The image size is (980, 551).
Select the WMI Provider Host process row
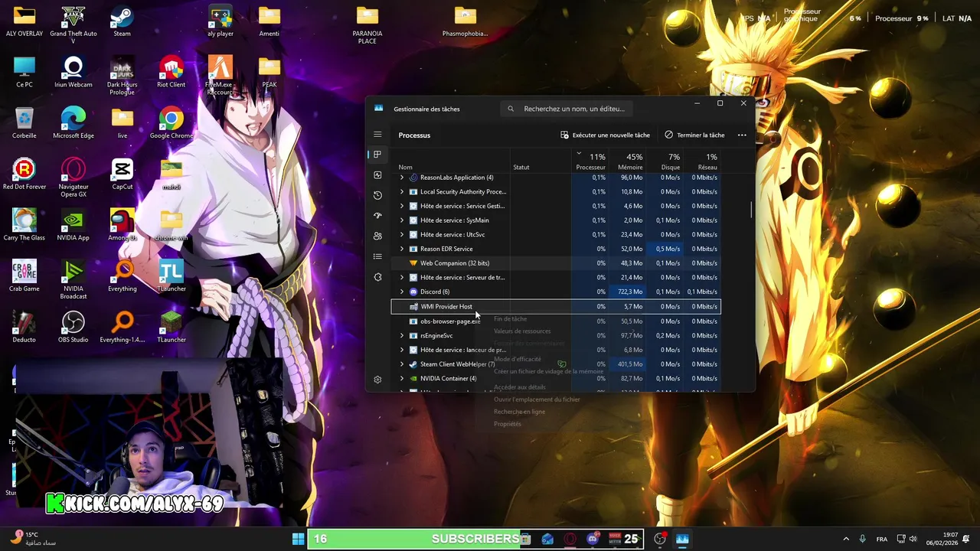(x=556, y=306)
